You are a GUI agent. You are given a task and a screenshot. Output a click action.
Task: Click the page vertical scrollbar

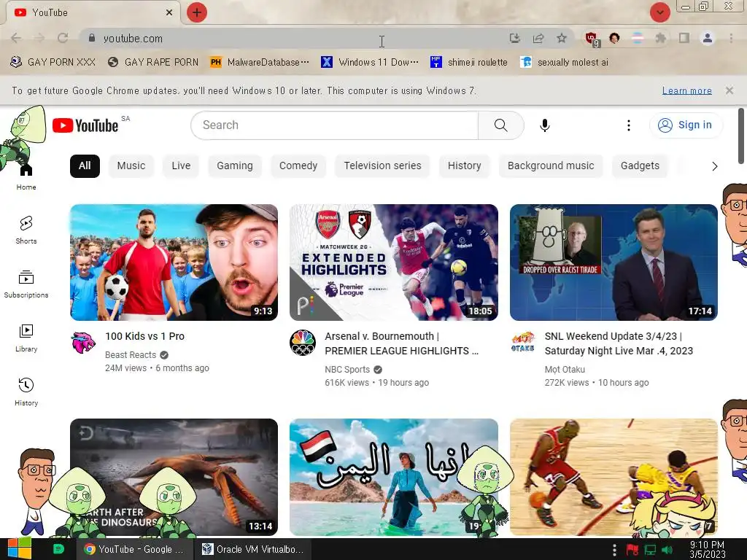point(741,136)
